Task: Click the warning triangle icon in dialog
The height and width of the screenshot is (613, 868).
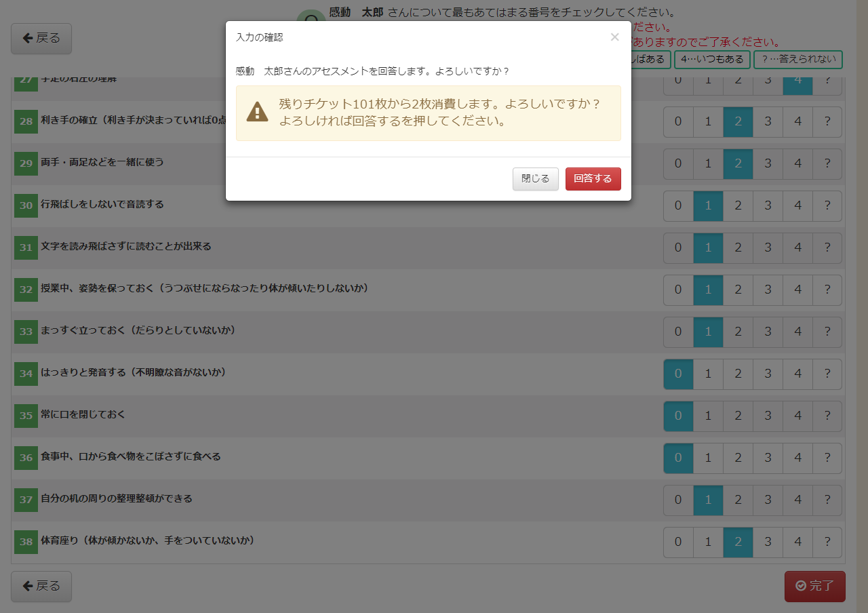Action: [257, 113]
